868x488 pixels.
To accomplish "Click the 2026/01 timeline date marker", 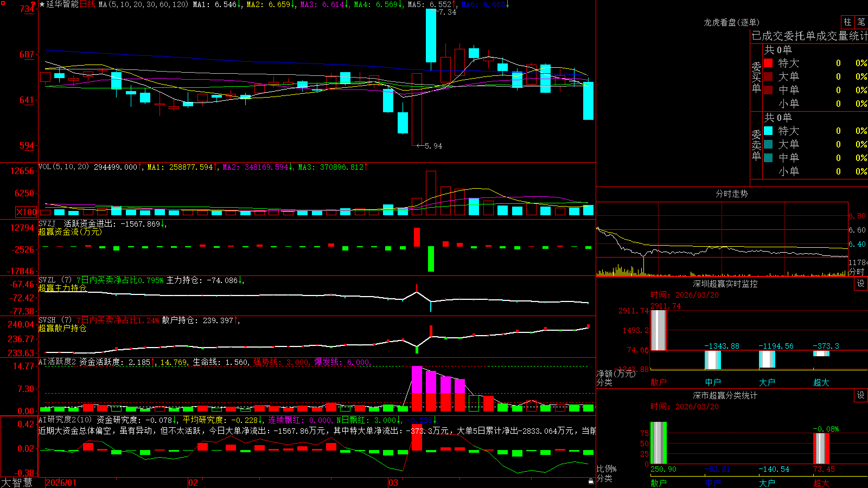I will click(x=61, y=483).
